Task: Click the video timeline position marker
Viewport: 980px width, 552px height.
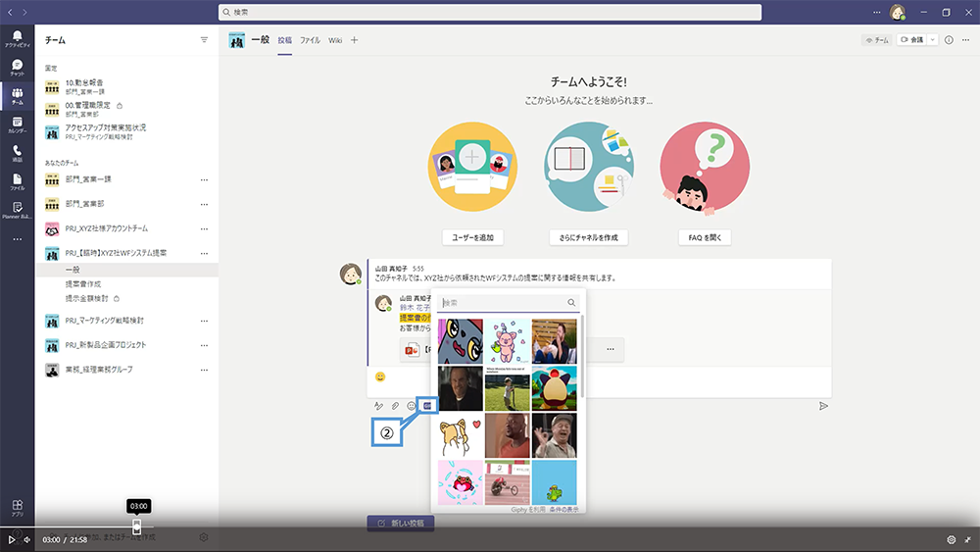Action: click(137, 527)
